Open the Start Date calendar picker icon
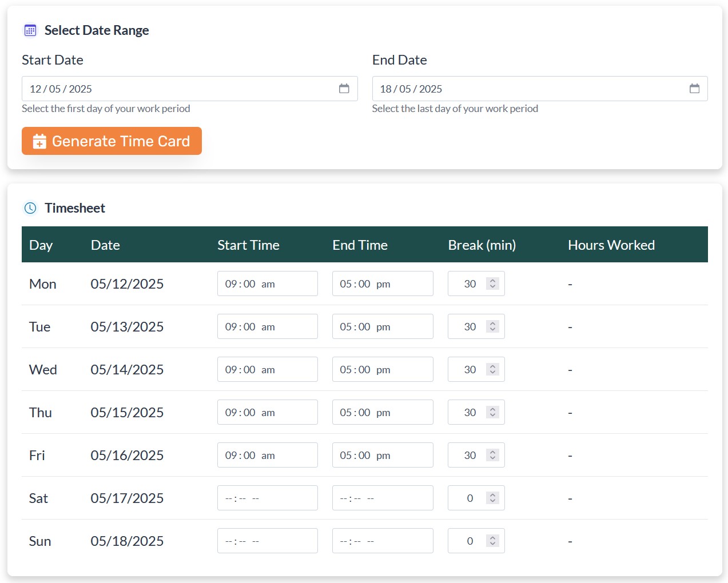The width and height of the screenshot is (728, 583). coord(344,89)
